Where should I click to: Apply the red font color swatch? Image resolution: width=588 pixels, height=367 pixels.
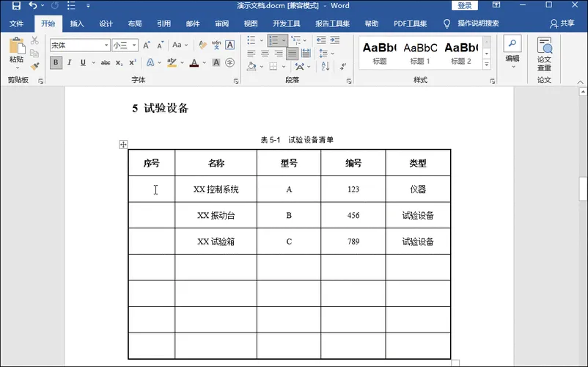194,62
